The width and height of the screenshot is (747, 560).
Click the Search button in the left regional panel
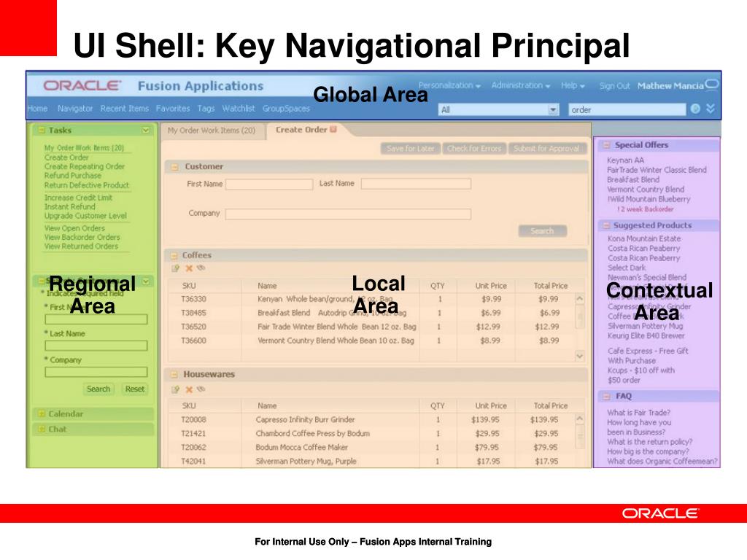[x=98, y=389]
